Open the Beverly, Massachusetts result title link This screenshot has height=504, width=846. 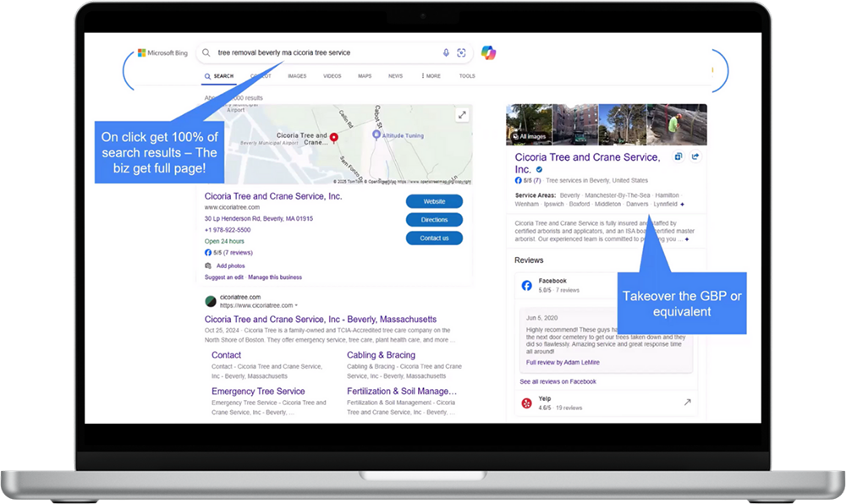[x=321, y=319]
